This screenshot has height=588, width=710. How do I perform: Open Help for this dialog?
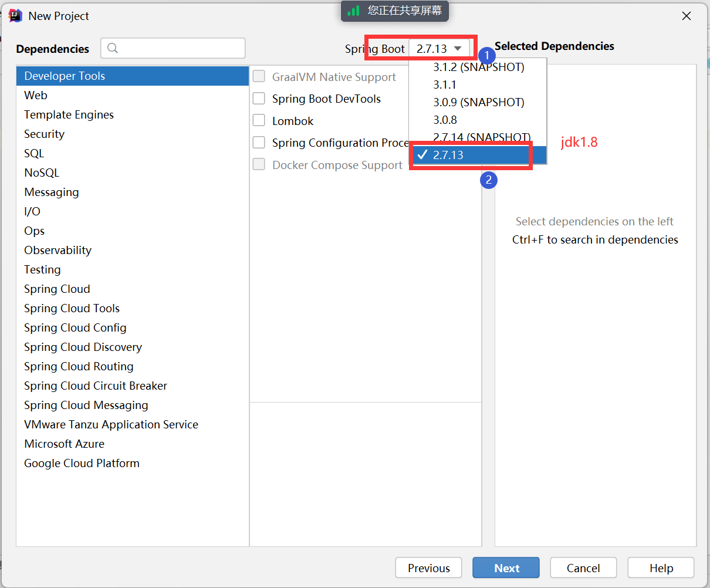point(661,568)
